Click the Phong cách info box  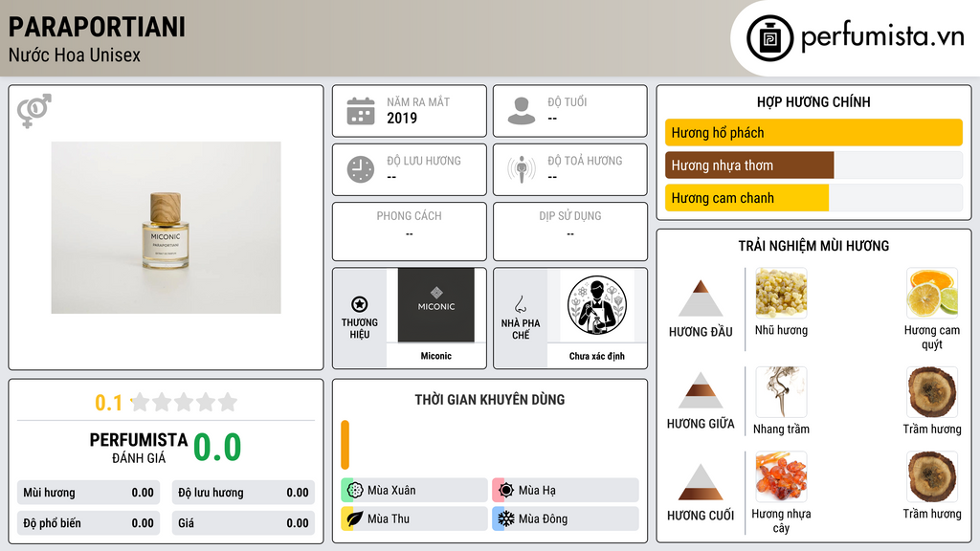(x=410, y=231)
